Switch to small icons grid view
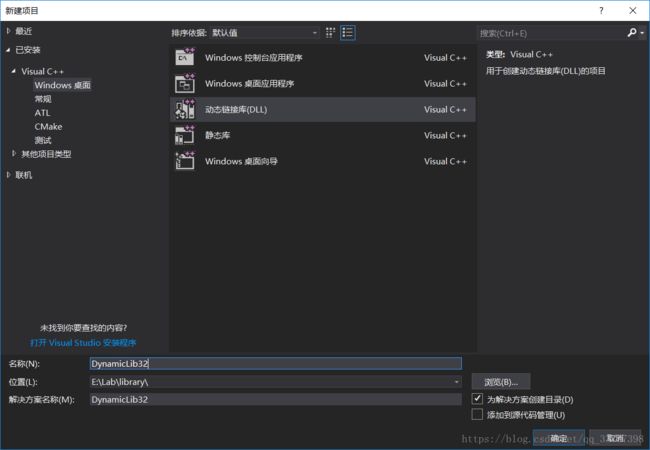 tap(330, 33)
